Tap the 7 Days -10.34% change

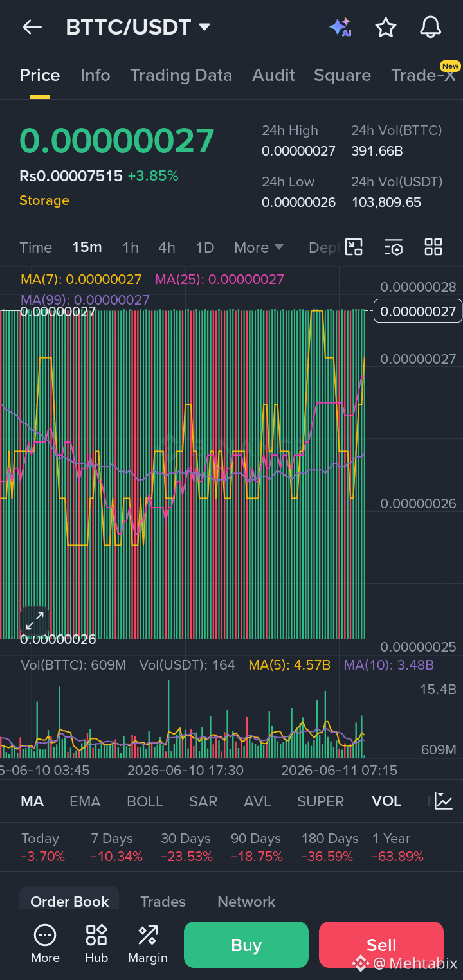(116, 848)
